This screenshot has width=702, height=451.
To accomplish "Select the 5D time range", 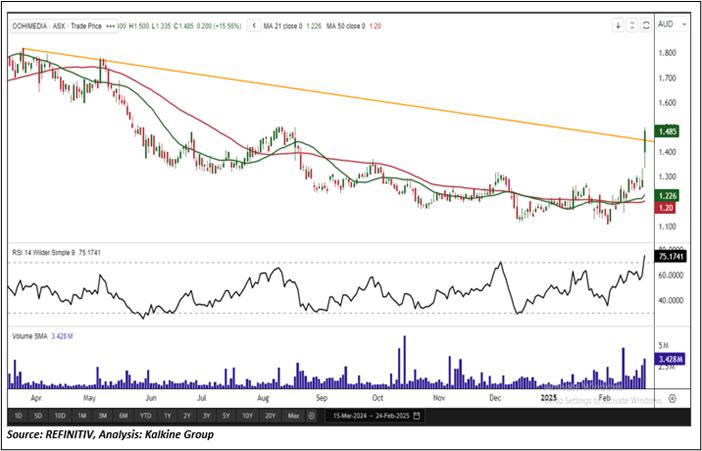I will click(38, 416).
